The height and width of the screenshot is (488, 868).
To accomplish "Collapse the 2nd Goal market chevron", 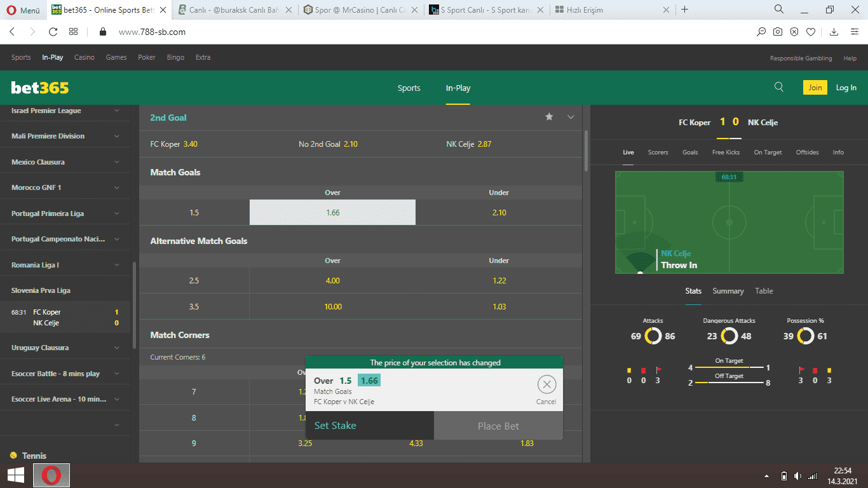I will [x=571, y=117].
